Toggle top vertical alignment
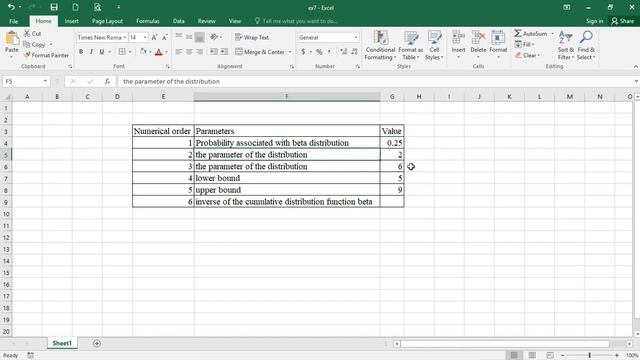 point(179,37)
